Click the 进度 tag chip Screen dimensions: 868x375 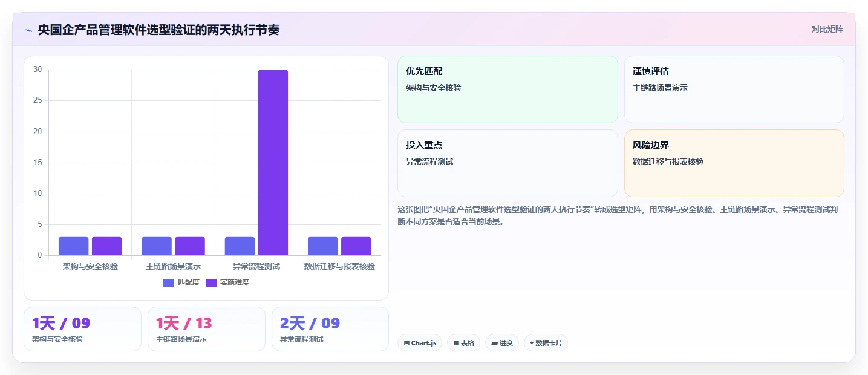tap(502, 343)
